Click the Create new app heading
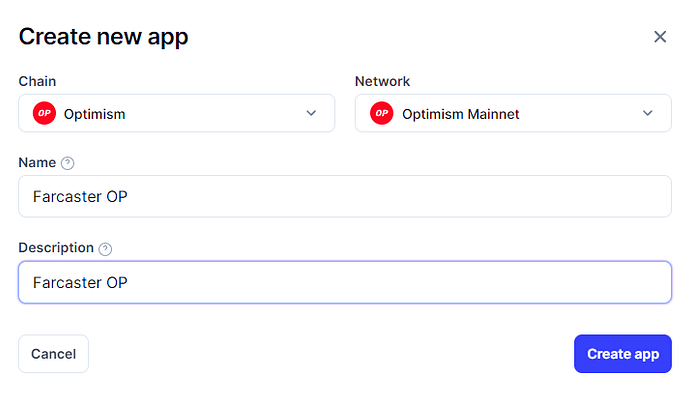The width and height of the screenshot is (687, 400). [103, 37]
